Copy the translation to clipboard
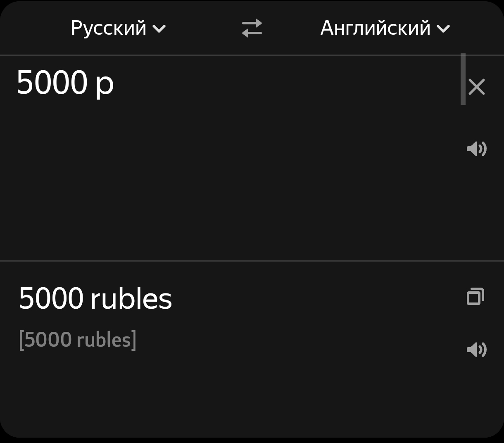Viewport: 504px width, 443px height. (475, 297)
